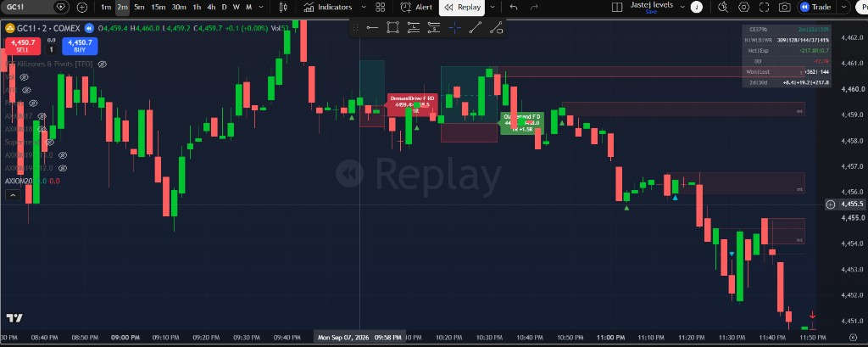The width and height of the screenshot is (868, 347).
Task: Click crosshair plus button at price 4,455.5
Action: pyautogui.click(x=831, y=204)
